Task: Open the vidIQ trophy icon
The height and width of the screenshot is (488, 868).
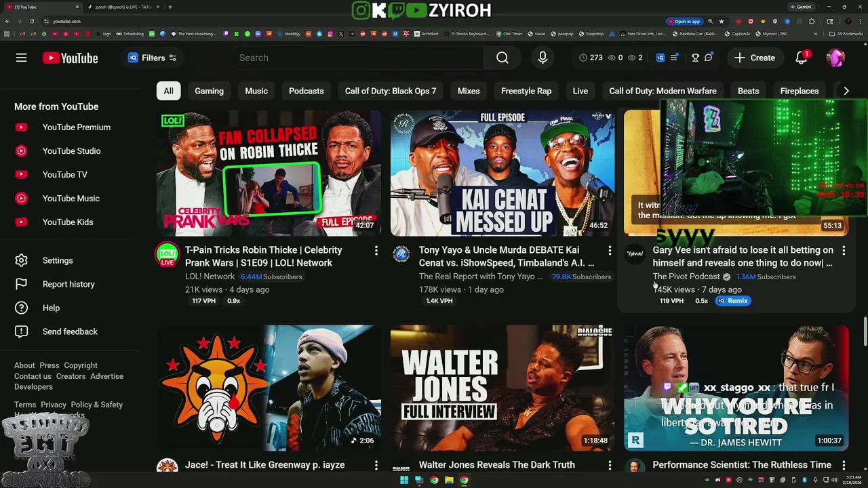Action: [695, 58]
